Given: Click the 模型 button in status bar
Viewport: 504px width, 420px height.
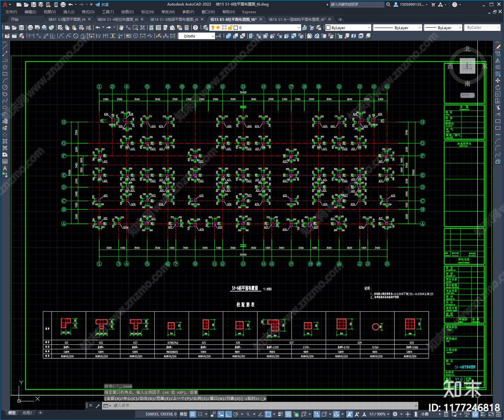Looking at the screenshot, I should [183, 414].
